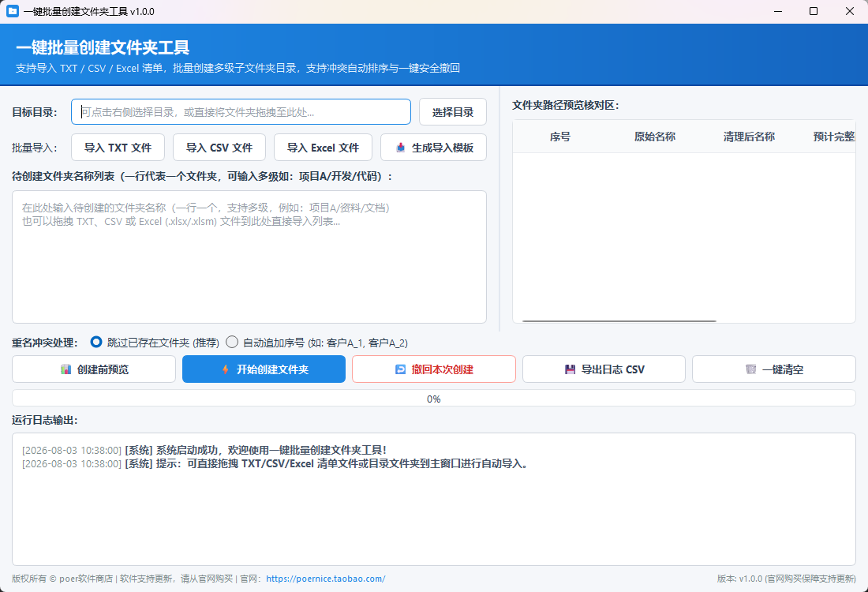
Task: Minimize the application window
Action: pos(778,11)
